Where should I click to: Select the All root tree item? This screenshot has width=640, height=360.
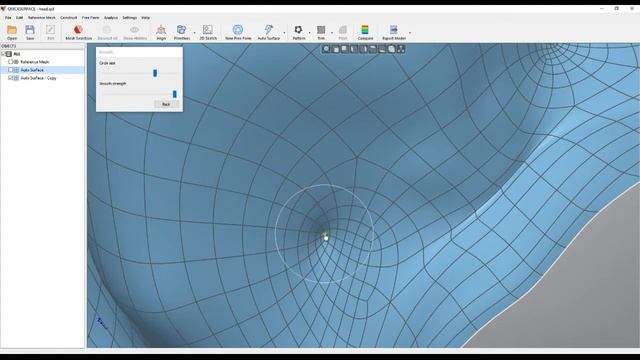(17, 54)
